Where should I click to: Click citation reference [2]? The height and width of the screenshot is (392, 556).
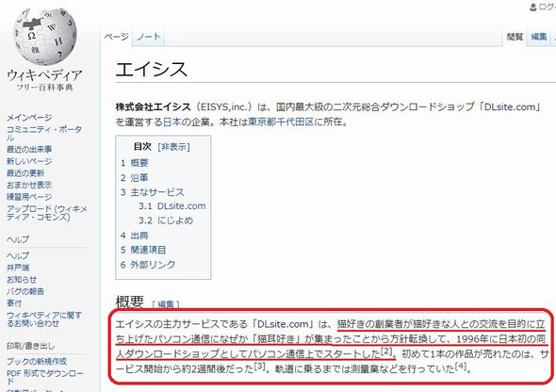(x=386, y=351)
